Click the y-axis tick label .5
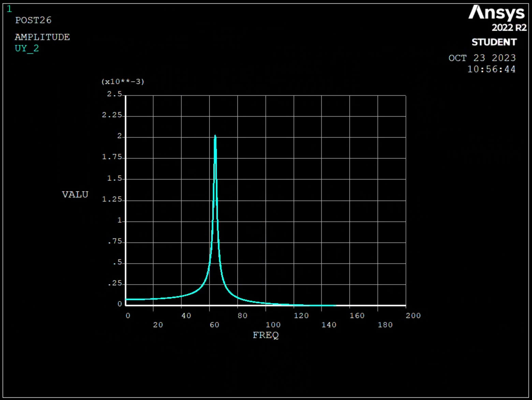Image resolution: width=532 pixels, height=400 pixels. click(118, 263)
